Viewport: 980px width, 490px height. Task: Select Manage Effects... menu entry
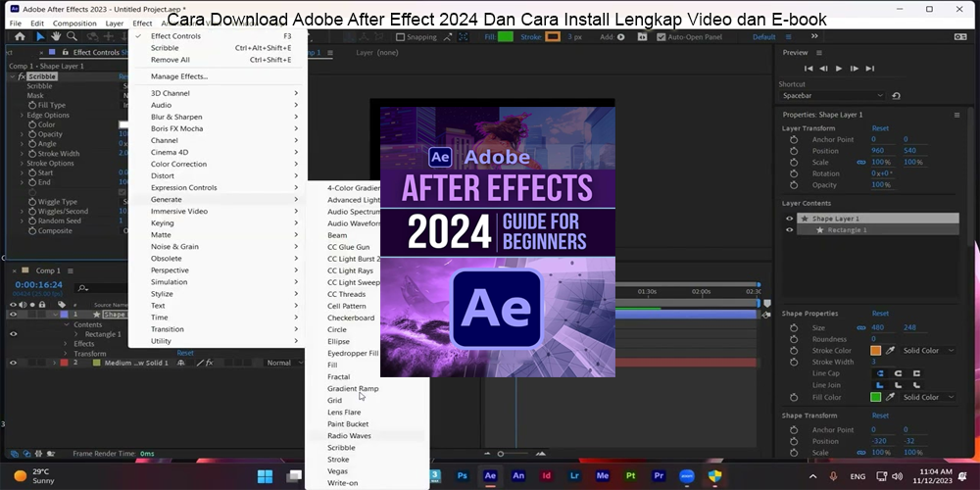(x=179, y=76)
